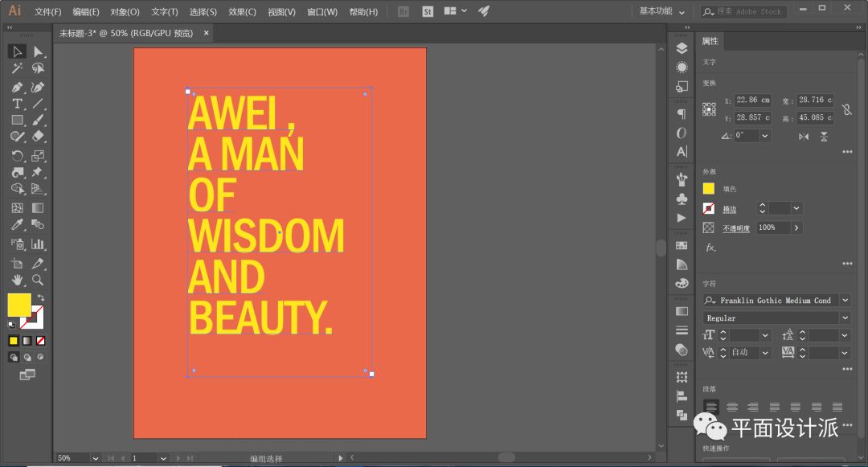The height and width of the screenshot is (467, 868).
Task: Set paragraph alignment to center
Action: point(732,407)
